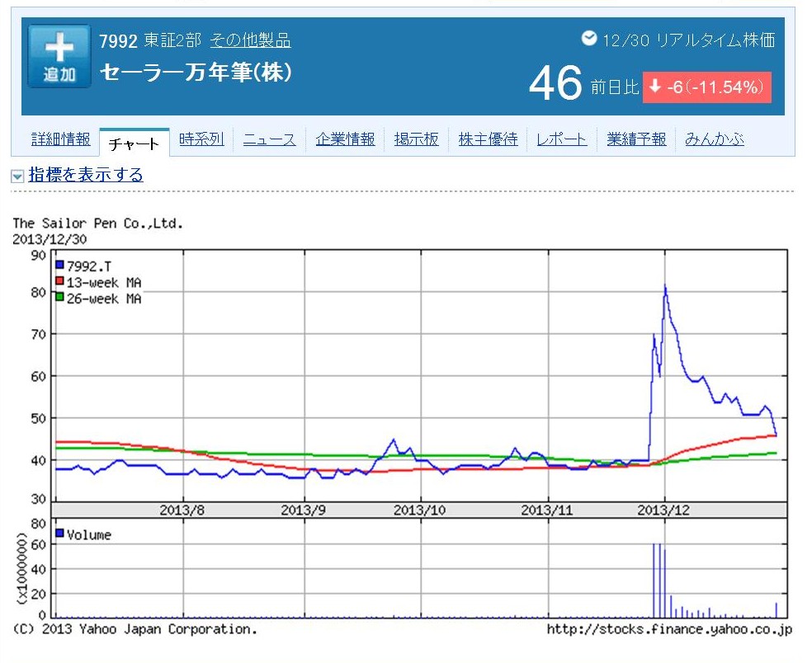Click the price peak on the chart
The height and width of the screenshot is (663, 812).
[665, 286]
